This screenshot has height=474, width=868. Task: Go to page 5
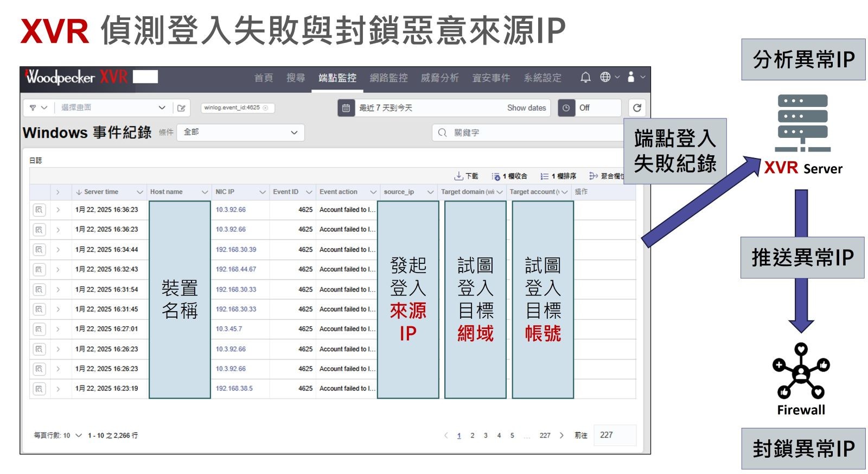(x=512, y=435)
